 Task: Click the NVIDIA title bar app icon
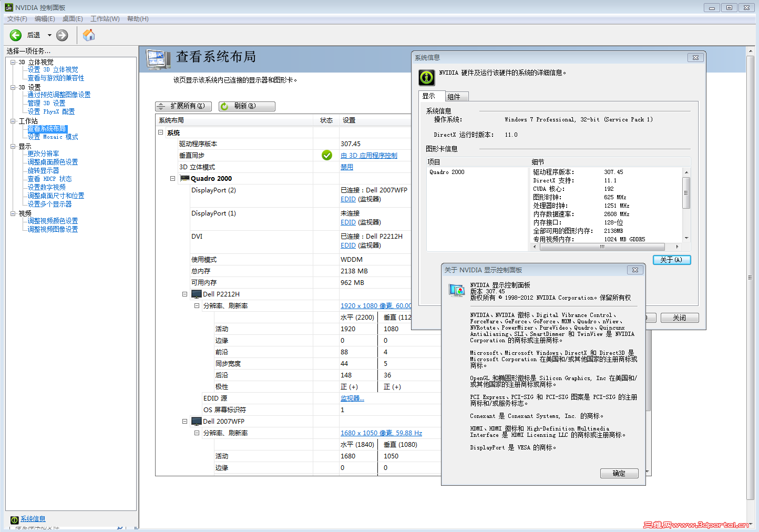[x=9, y=7]
